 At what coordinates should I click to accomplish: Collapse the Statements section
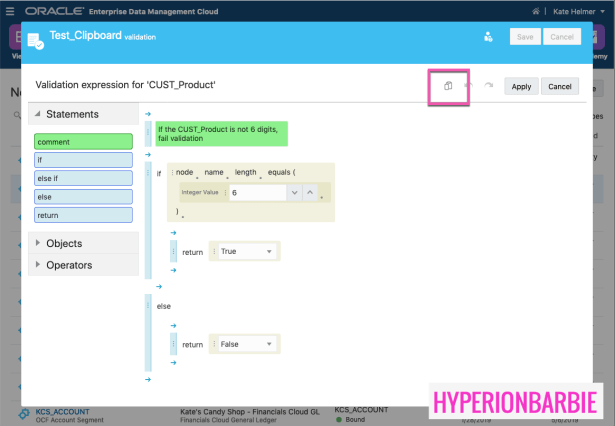pos(38,114)
